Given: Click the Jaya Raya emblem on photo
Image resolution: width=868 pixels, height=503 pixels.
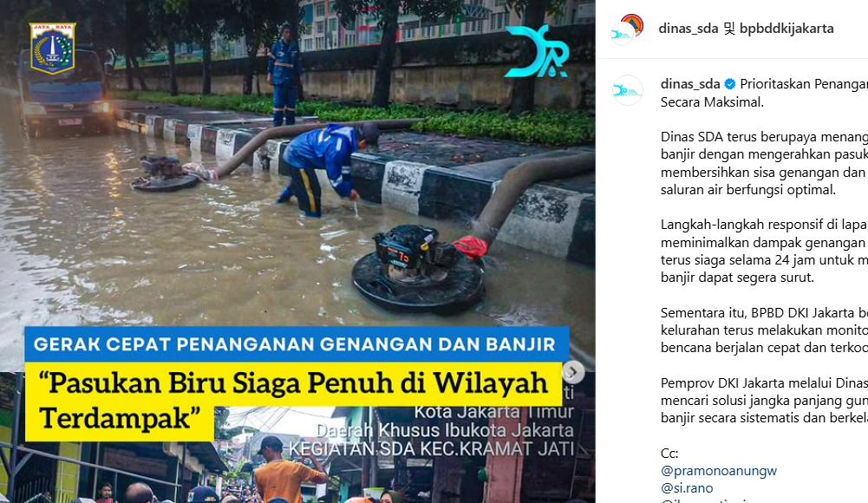Looking at the screenshot, I should (x=53, y=49).
